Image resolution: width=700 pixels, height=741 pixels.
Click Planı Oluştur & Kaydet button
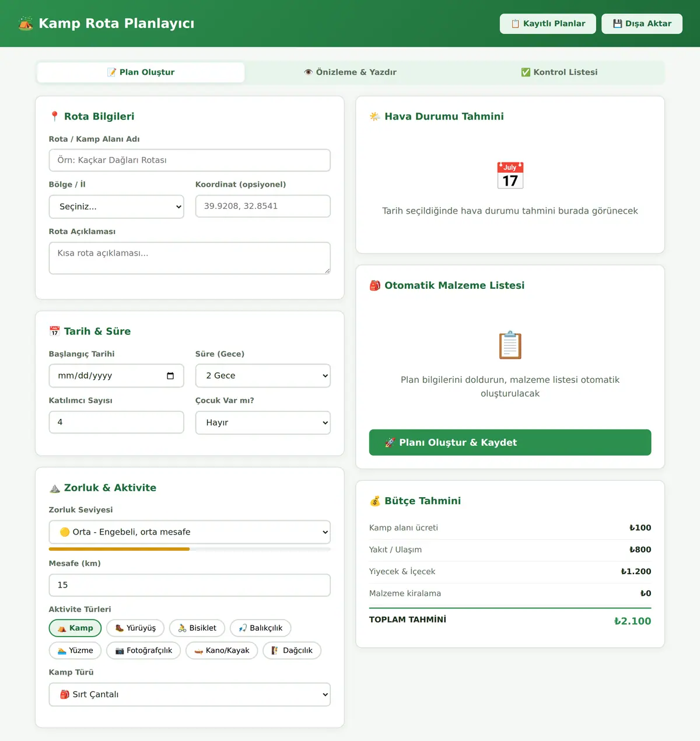pos(510,442)
